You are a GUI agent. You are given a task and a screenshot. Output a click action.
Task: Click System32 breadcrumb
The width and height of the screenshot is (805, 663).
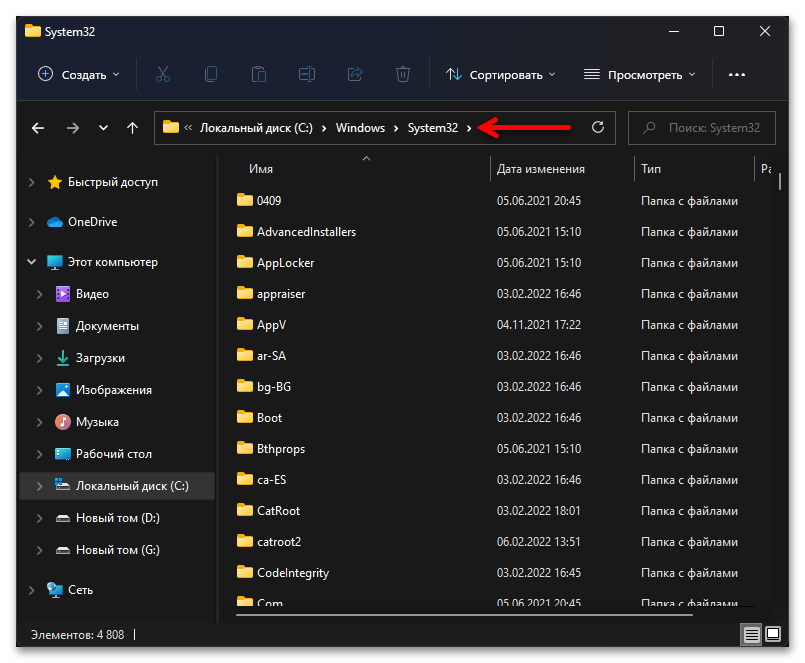coord(433,128)
